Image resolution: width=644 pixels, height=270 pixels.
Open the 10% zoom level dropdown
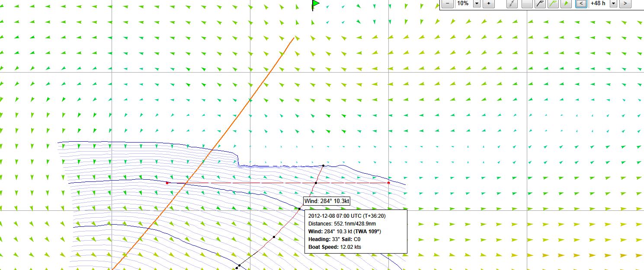(x=477, y=3)
